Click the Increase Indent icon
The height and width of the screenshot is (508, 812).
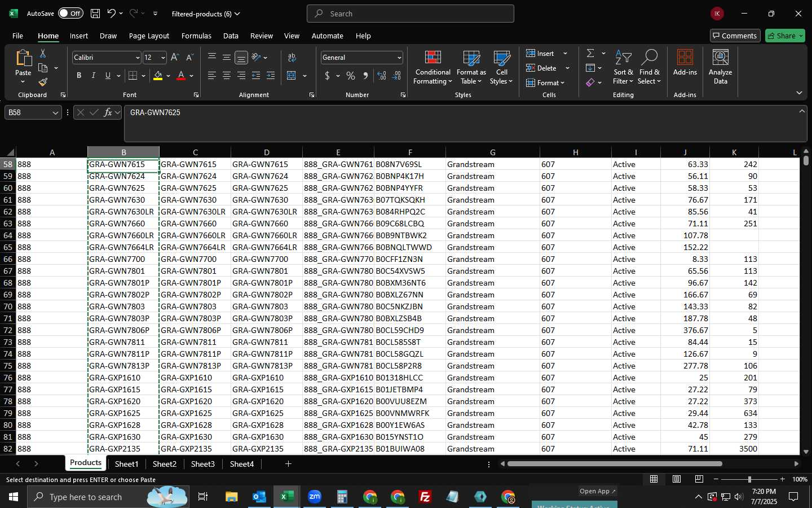(x=271, y=76)
